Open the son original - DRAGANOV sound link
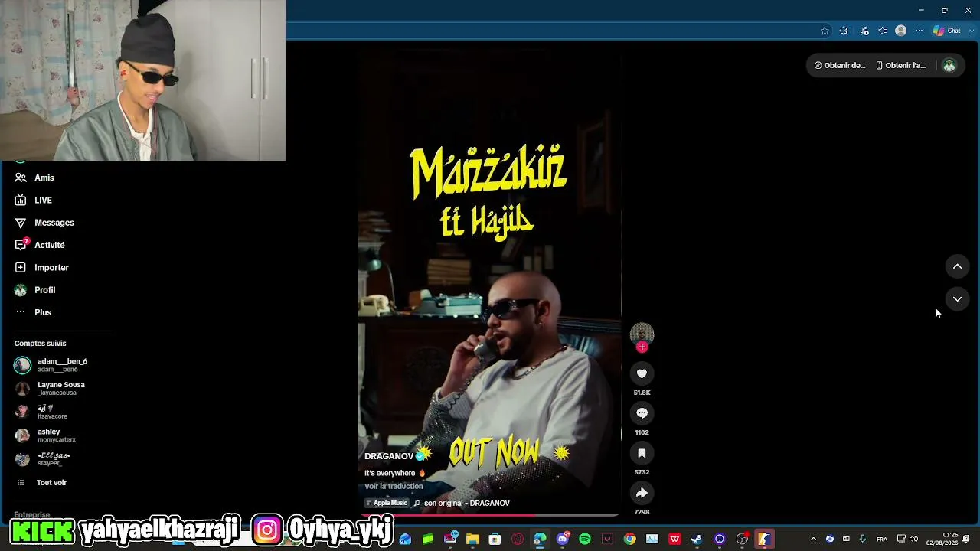 click(467, 503)
